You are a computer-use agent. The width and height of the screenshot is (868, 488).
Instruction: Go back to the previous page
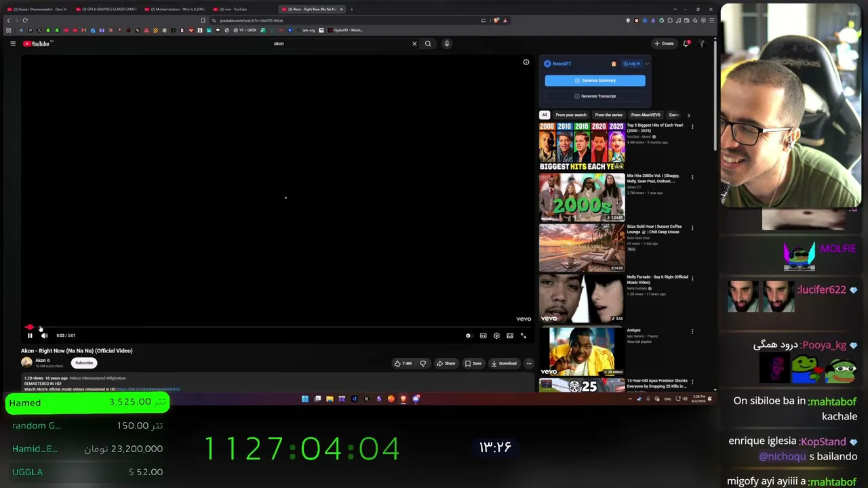[8, 20]
